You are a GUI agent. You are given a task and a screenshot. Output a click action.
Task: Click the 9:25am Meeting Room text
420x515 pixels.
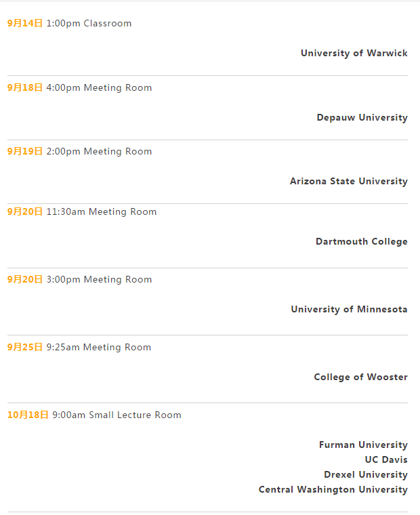tap(99, 347)
